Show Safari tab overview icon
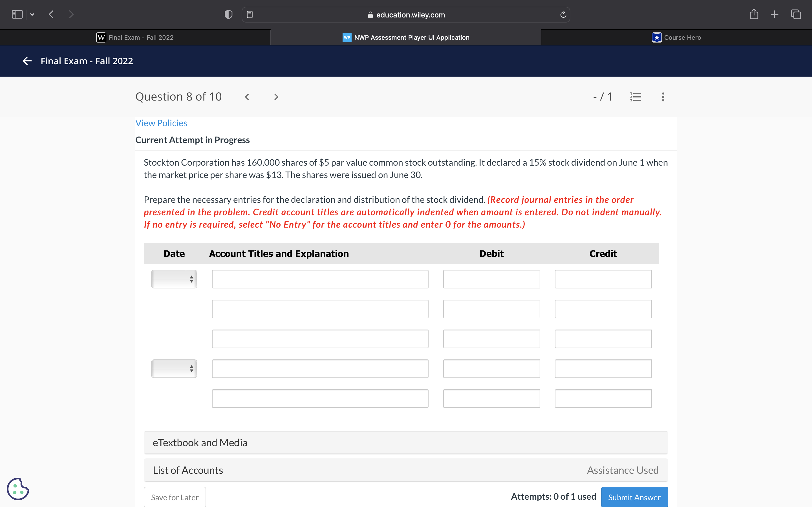Screen dimensions: 812x507 point(796,14)
